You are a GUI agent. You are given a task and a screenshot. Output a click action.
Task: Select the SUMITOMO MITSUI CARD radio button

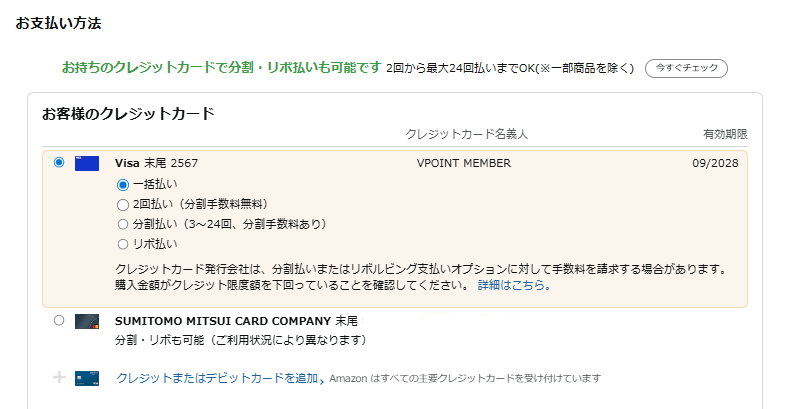(x=59, y=320)
